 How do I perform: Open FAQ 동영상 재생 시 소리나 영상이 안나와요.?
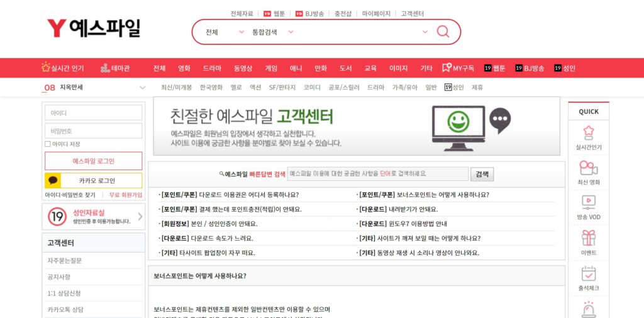[x=419, y=253]
